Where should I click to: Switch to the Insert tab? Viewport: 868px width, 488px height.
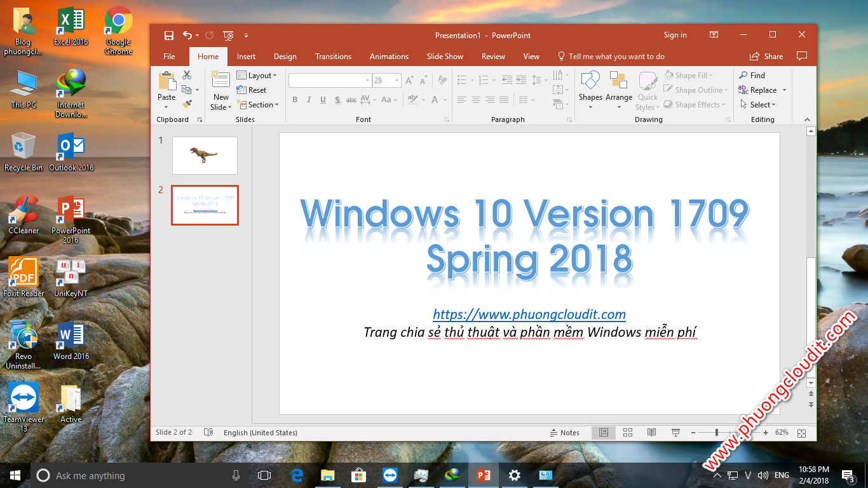pos(246,56)
